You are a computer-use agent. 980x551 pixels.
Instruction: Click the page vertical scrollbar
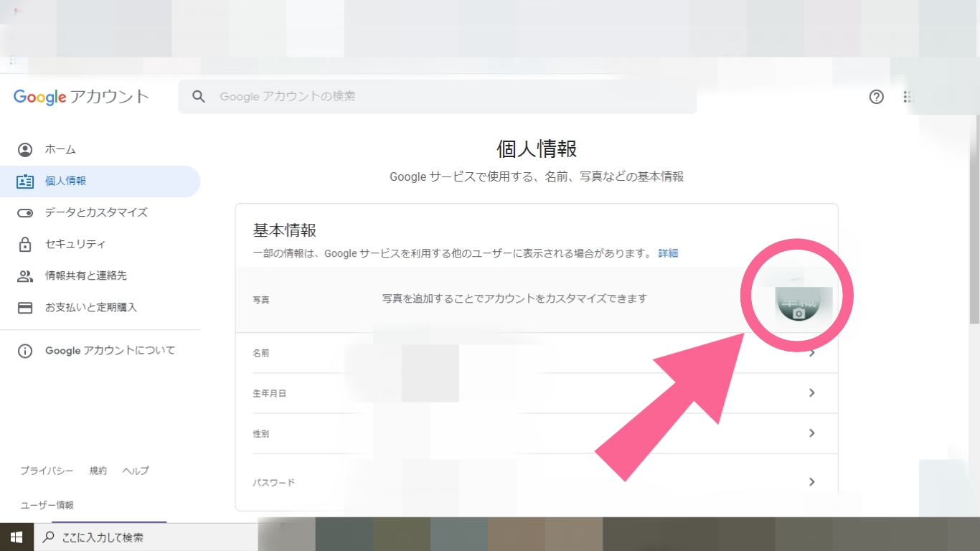pyautogui.click(x=974, y=218)
